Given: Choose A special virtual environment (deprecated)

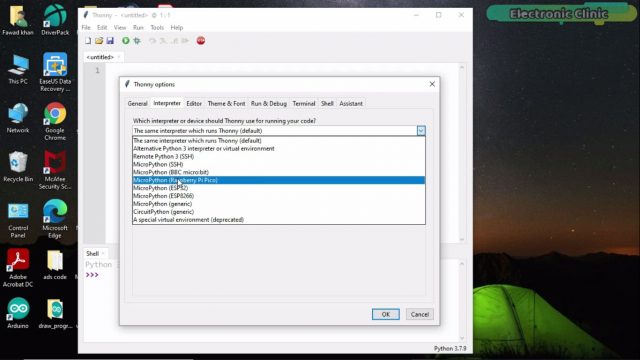Looking at the screenshot, I should [x=279, y=220].
